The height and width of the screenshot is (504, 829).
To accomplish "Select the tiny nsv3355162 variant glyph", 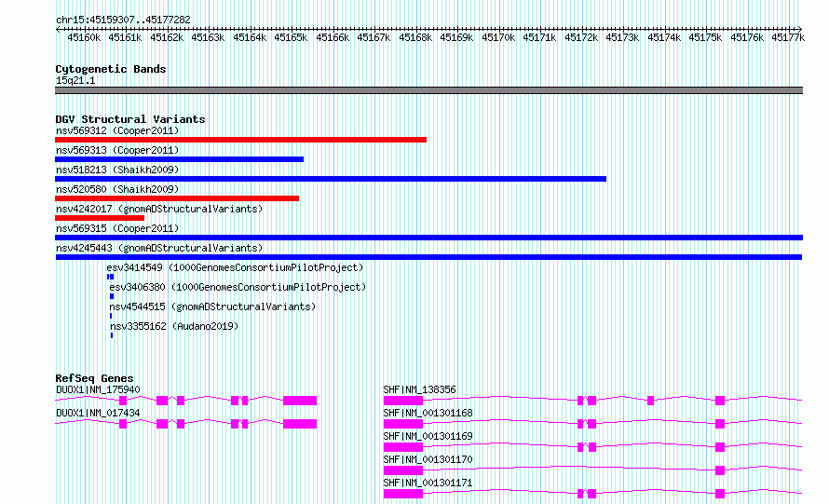I will pos(112,335).
